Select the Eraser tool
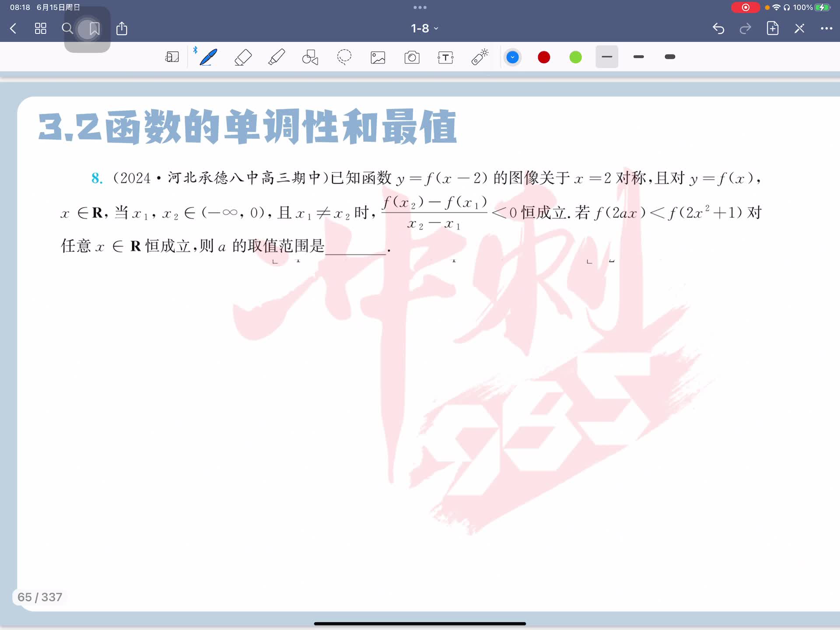Viewport: 840px width, 630px height. tap(243, 57)
